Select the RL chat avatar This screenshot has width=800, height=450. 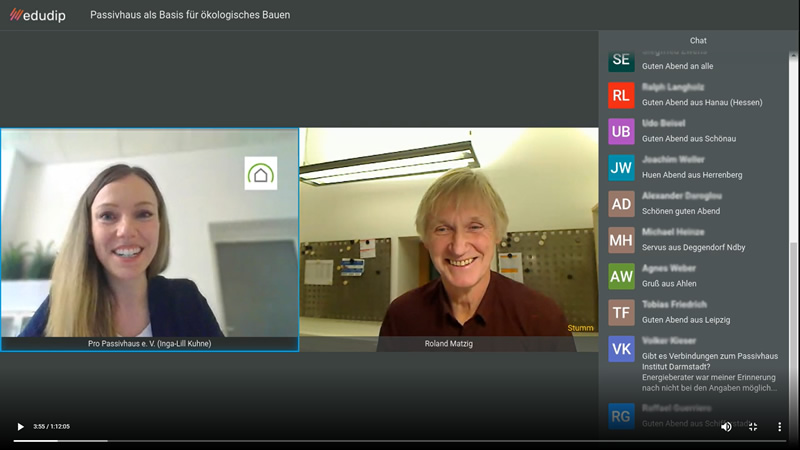click(621, 95)
